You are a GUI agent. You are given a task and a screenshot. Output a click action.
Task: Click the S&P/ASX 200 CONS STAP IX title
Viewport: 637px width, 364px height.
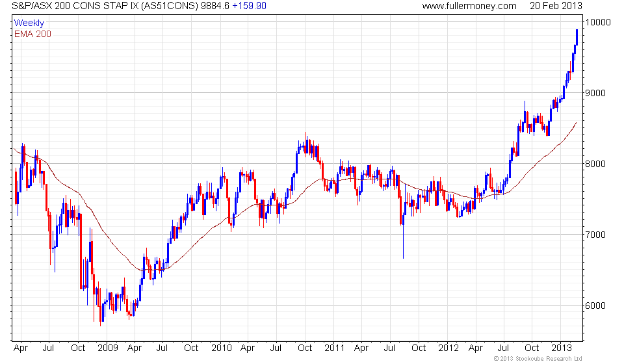(x=101, y=6)
